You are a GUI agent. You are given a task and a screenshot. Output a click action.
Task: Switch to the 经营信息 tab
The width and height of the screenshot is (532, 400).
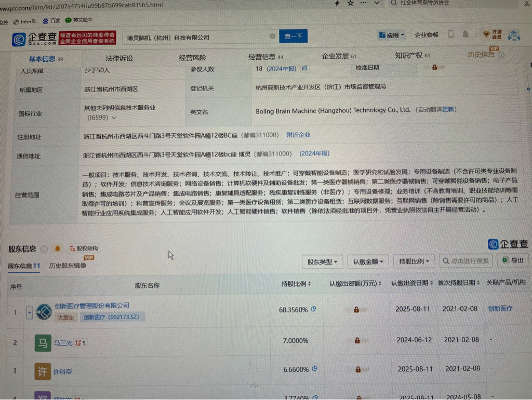point(265,57)
